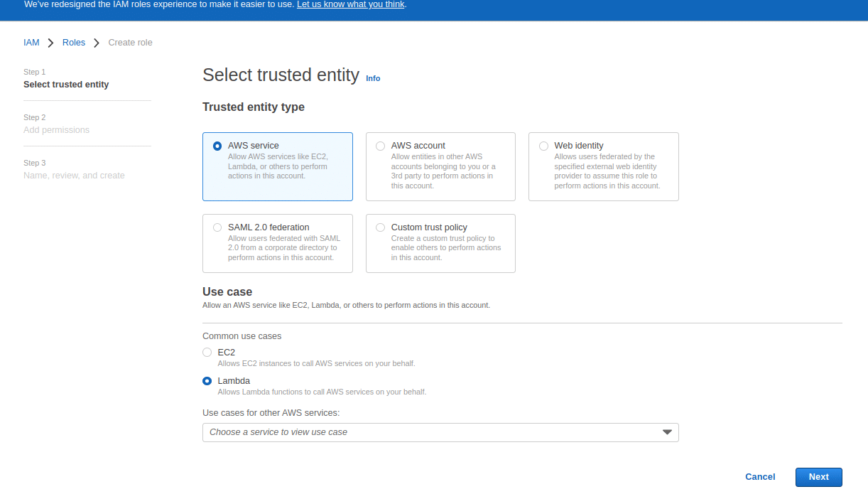
Task: Select Web identity entity option
Action: [x=544, y=146]
